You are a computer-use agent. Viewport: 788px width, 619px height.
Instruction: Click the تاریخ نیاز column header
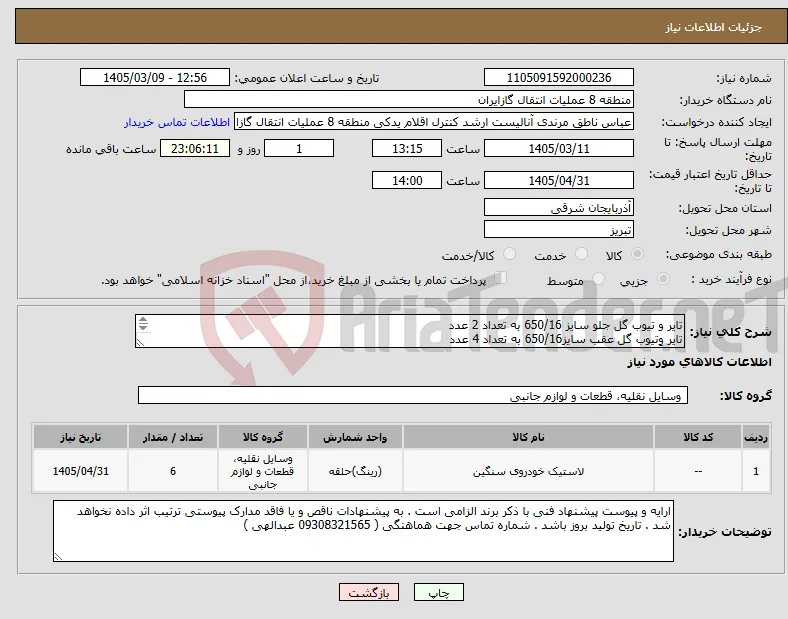click(80, 437)
